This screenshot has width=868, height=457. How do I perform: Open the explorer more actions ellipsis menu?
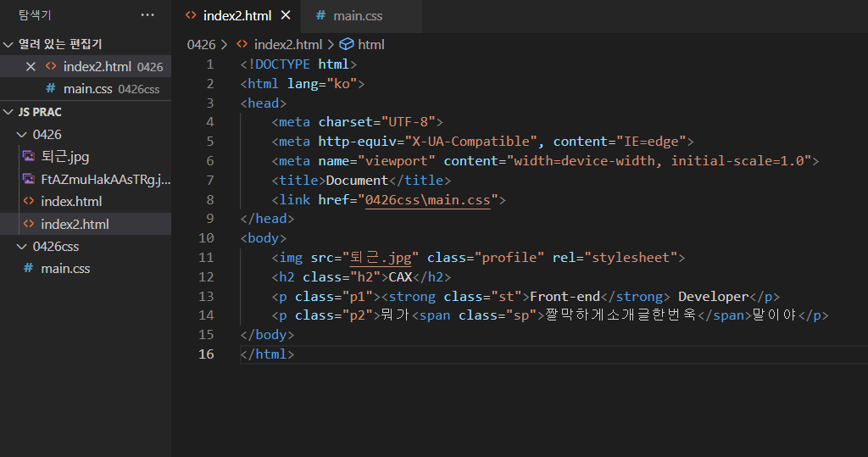(147, 15)
